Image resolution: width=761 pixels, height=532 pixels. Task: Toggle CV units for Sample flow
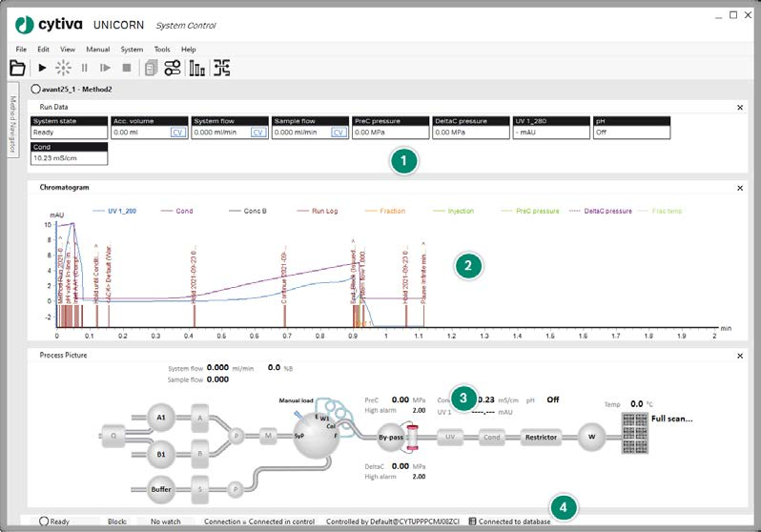[x=339, y=133]
